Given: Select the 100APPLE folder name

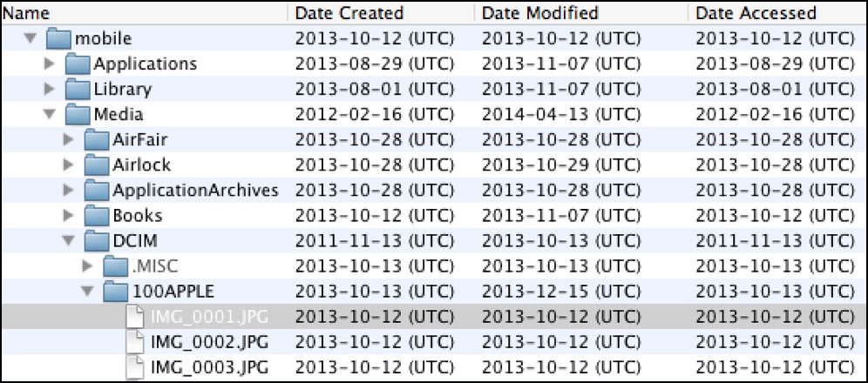Looking at the screenshot, I should pyautogui.click(x=173, y=292).
